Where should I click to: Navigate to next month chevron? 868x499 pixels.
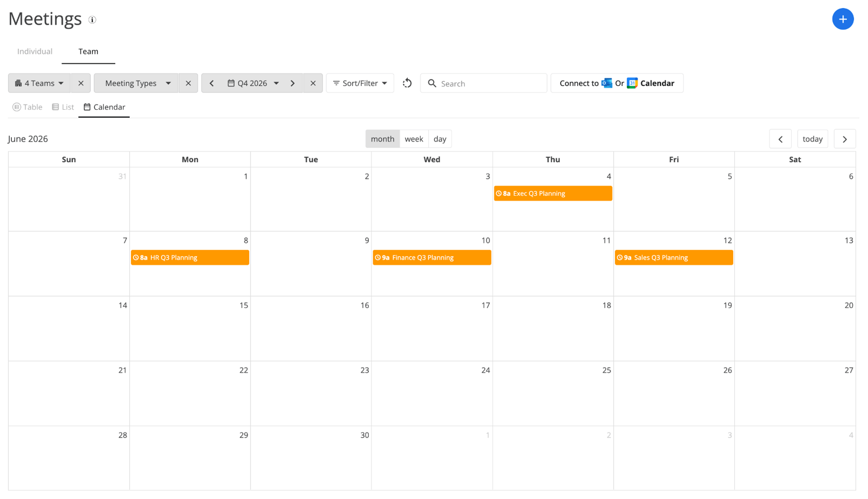point(845,139)
